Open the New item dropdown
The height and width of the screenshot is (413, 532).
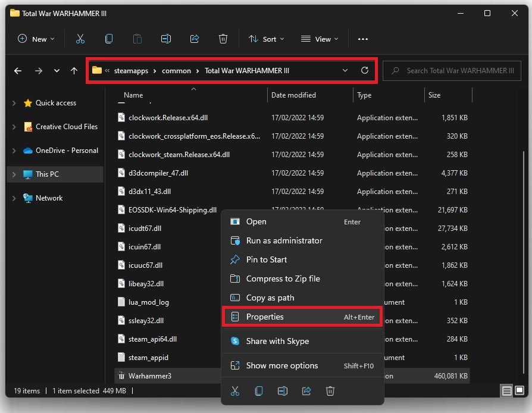point(36,39)
